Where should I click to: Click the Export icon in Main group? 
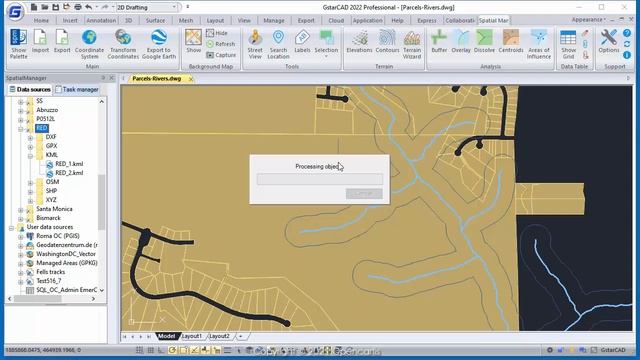[x=62, y=41]
